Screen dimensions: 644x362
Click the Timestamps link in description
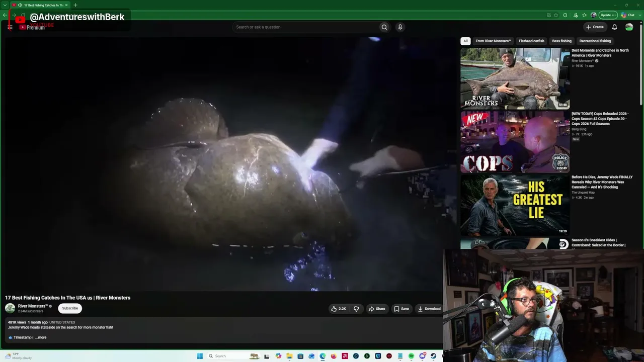(x=23, y=337)
